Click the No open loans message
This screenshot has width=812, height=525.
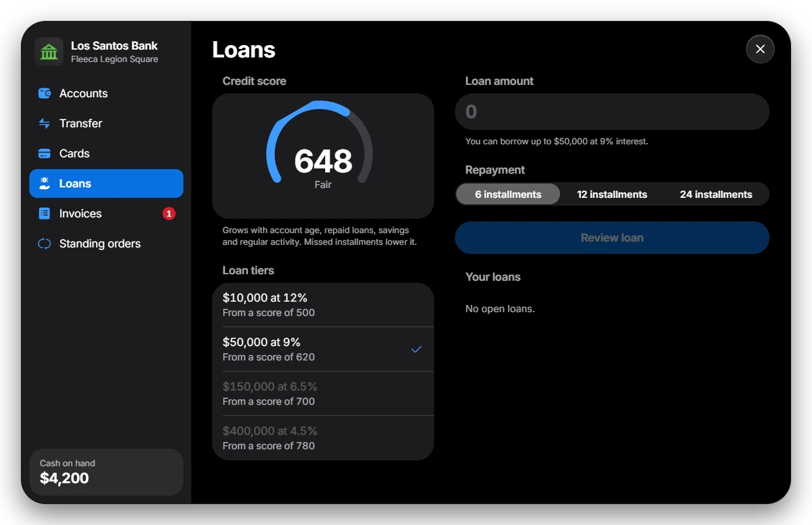click(x=500, y=309)
